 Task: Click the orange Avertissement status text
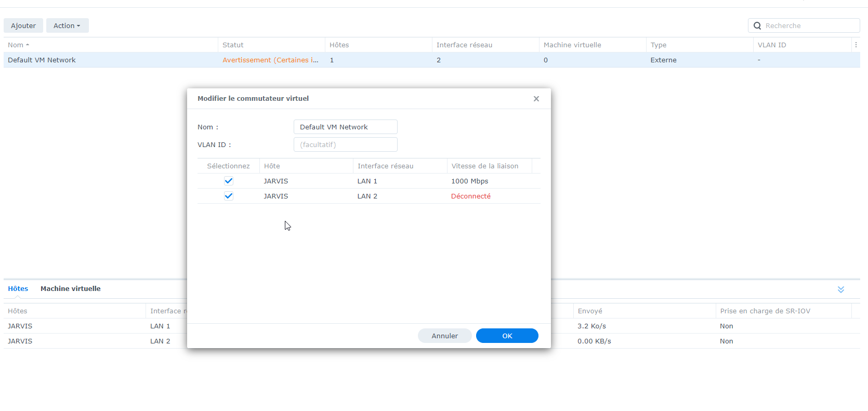270,60
